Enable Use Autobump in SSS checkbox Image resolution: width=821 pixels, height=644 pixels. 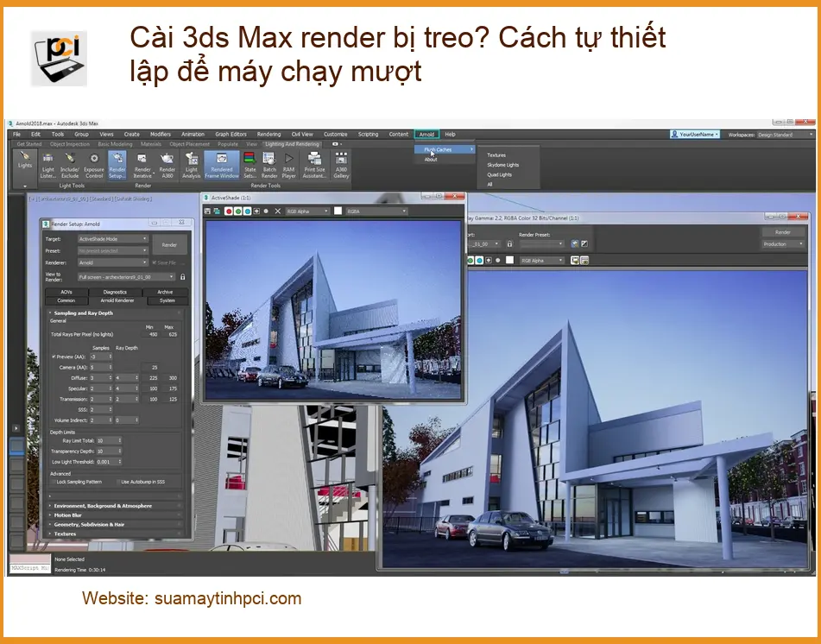117,482
